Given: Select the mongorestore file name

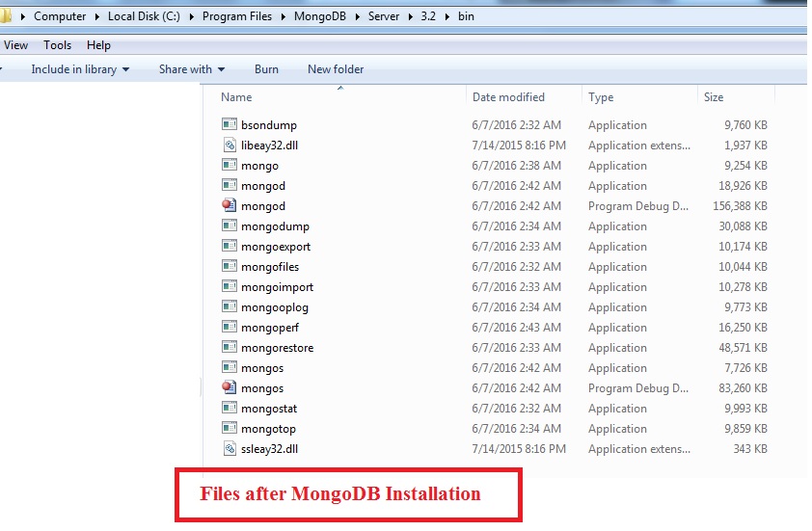Looking at the screenshot, I should click(277, 347).
